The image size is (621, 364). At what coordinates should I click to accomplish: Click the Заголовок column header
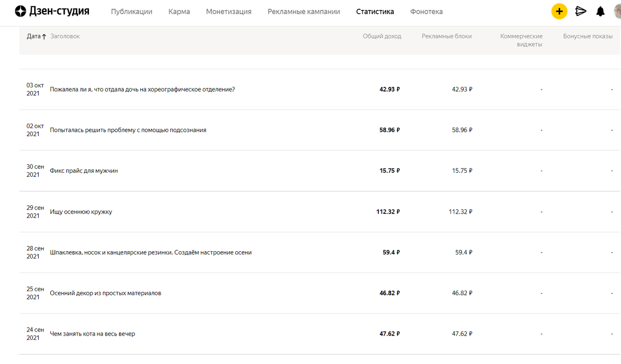(x=64, y=36)
